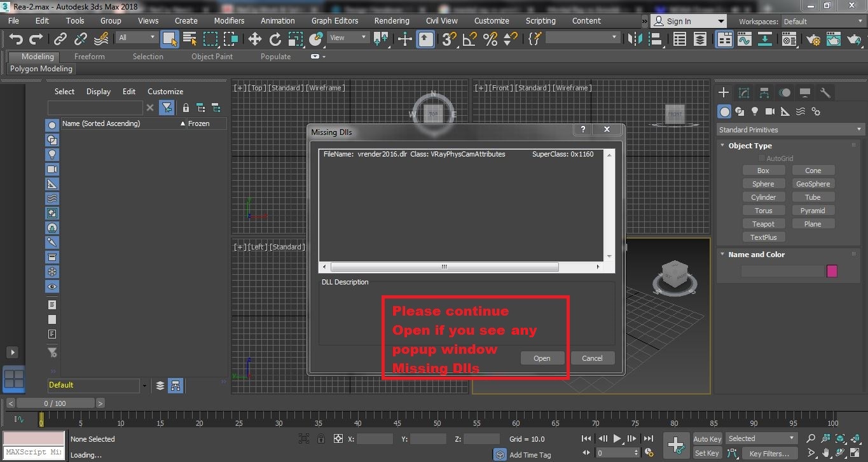
Task: Click the Undo arrow in the main toolbar
Action: [x=16, y=39]
